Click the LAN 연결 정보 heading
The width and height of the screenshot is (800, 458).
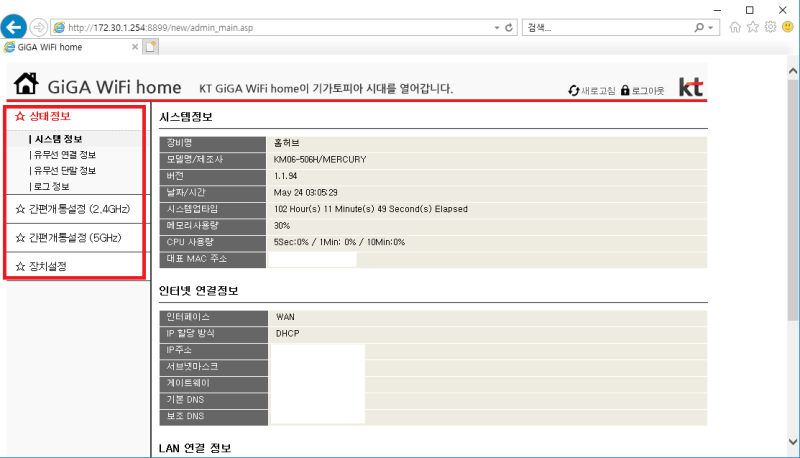coord(195,448)
